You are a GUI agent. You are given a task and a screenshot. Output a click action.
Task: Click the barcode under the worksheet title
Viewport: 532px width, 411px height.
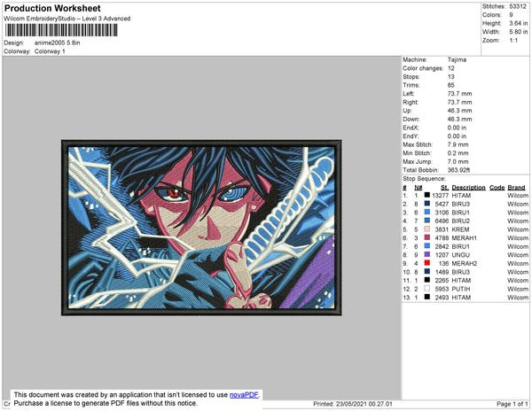pyautogui.click(x=61, y=30)
